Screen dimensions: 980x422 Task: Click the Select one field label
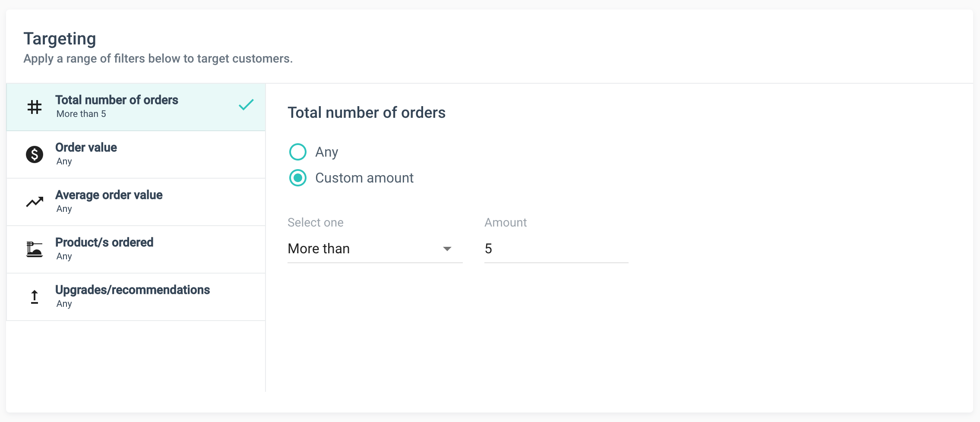tap(316, 223)
